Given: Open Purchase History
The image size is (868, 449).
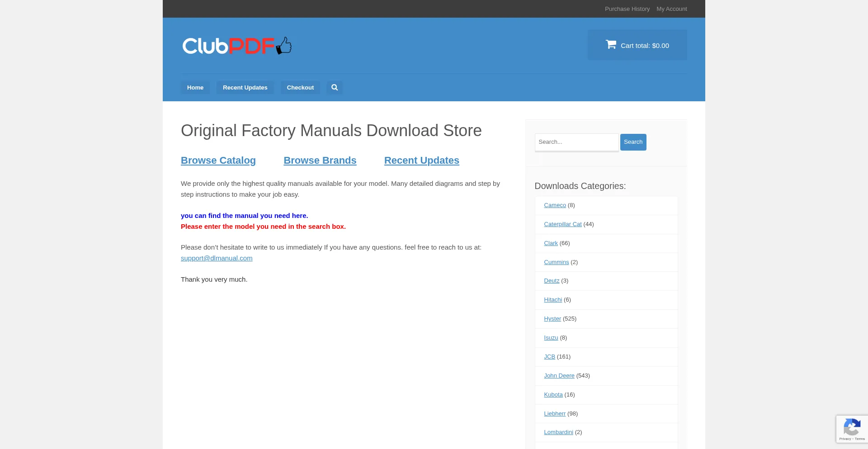Looking at the screenshot, I should tap(627, 9).
